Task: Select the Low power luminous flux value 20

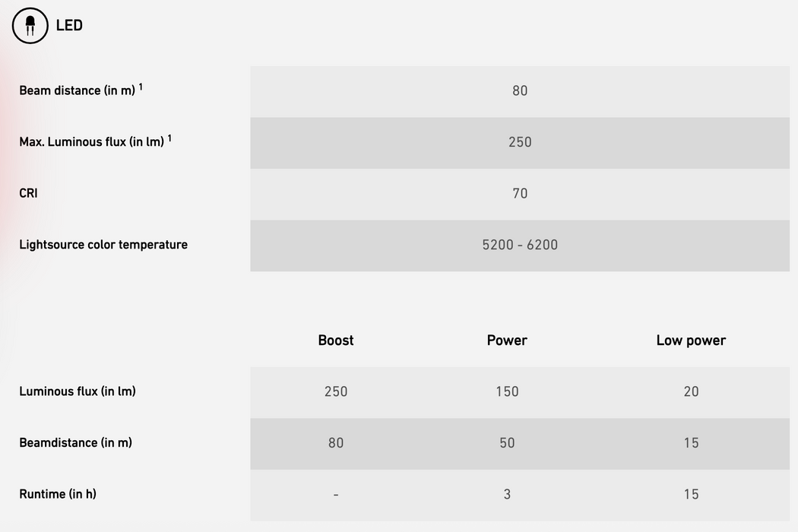Action: click(x=691, y=391)
